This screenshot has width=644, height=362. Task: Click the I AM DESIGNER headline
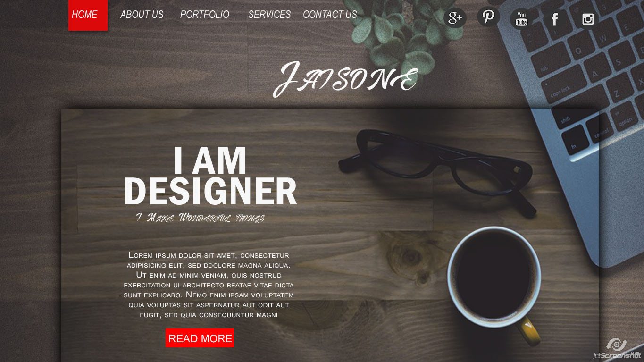(210, 176)
